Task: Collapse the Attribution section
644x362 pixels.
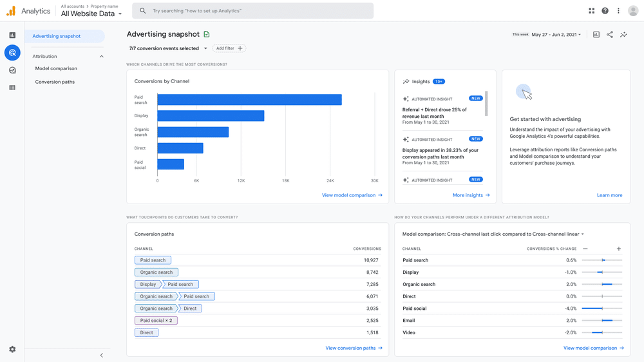Action: click(101, 57)
